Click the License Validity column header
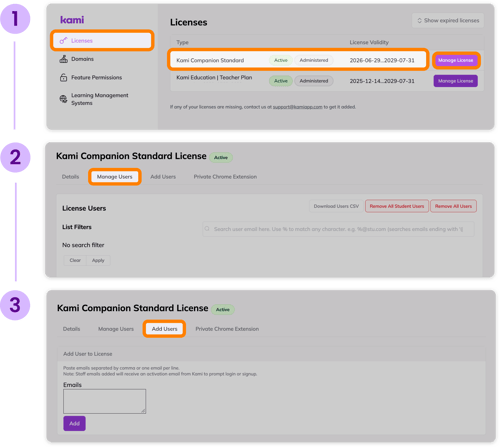This screenshot has width=500, height=447. pos(369,42)
